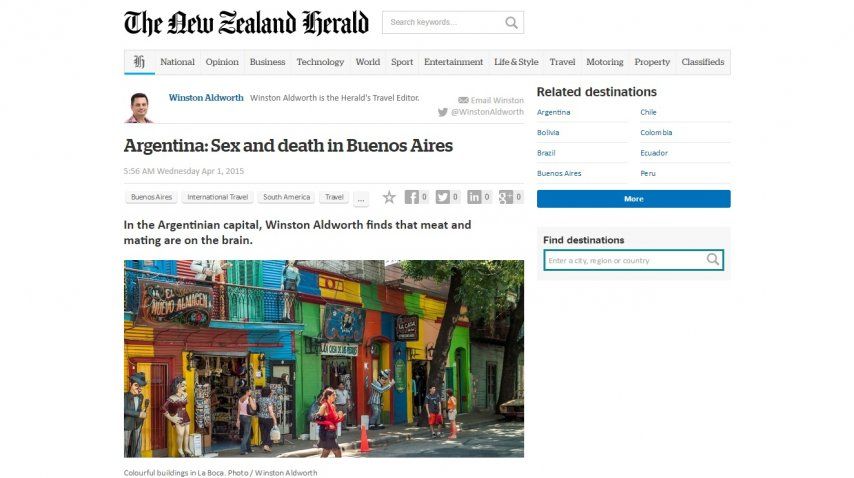Screen dimensions: 854x478
Task: Share article via Twitter icon
Action: pyautogui.click(x=443, y=197)
